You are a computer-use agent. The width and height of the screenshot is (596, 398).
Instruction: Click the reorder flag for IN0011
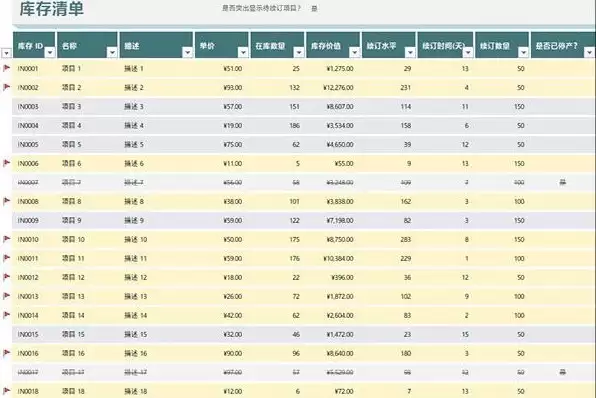[x=6, y=258]
